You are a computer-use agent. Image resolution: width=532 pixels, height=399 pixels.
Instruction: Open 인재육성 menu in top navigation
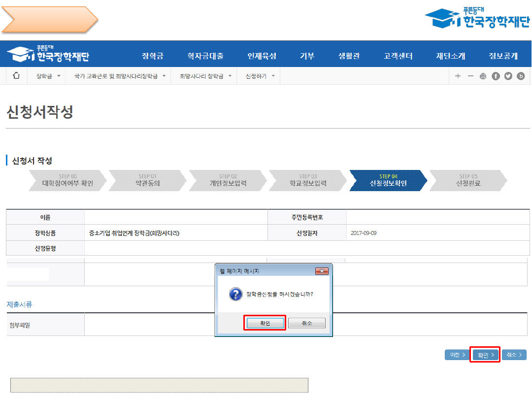tap(262, 56)
